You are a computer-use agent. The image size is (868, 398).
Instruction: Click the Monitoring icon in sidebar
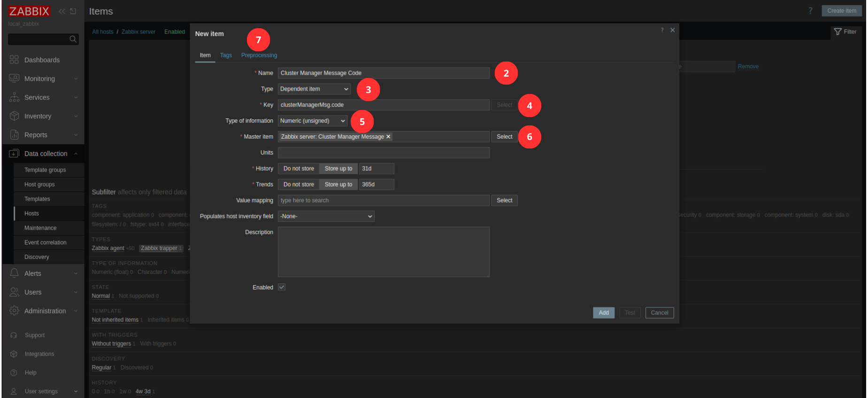pyautogui.click(x=14, y=78)
